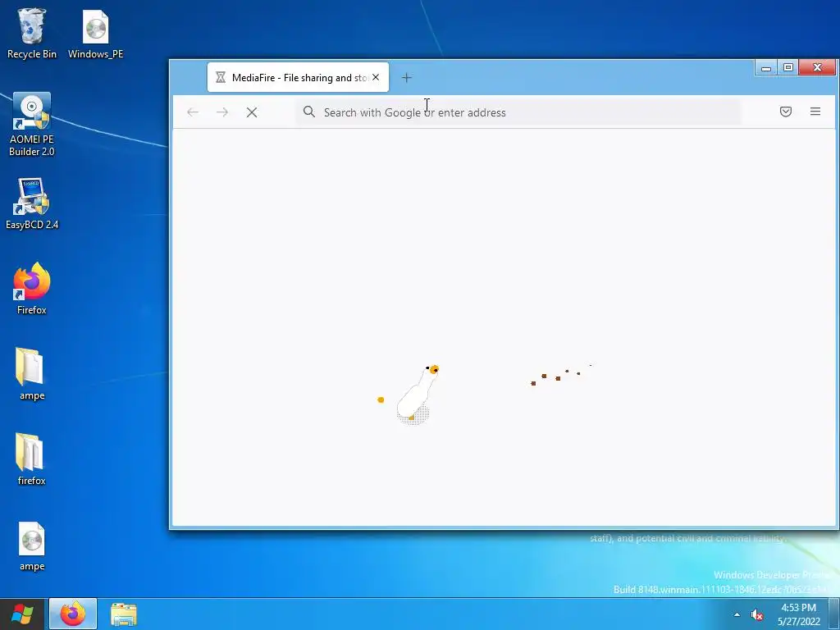Go back to previous page
The width and height of the screenshot is (840, 630).
coord(193,112)
